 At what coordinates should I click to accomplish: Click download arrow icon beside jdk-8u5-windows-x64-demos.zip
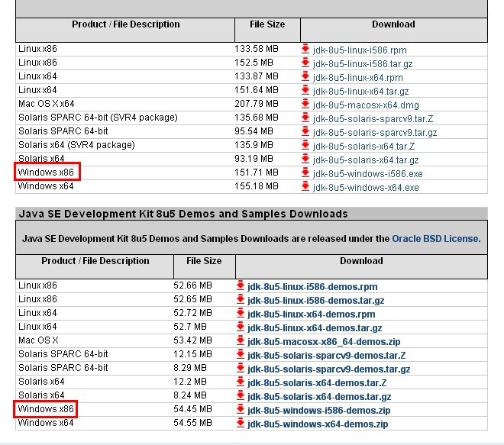click(241, 423)
